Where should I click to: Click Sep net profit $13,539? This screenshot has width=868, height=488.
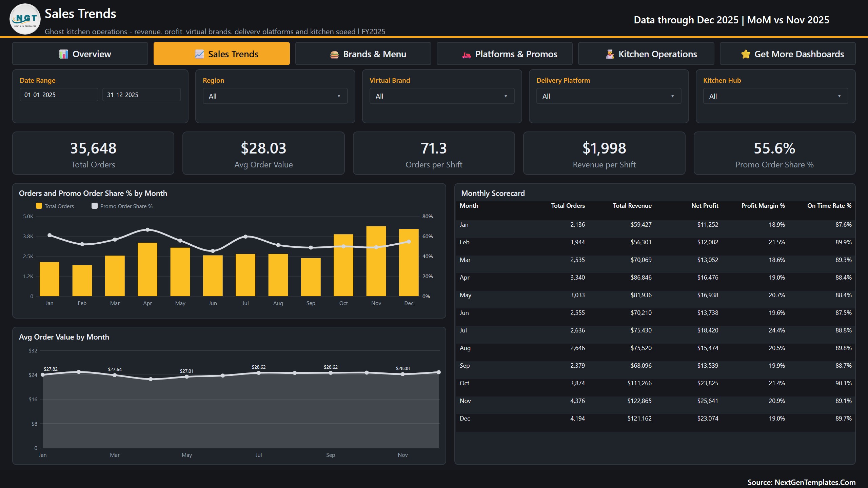click(x=708, y=366)
